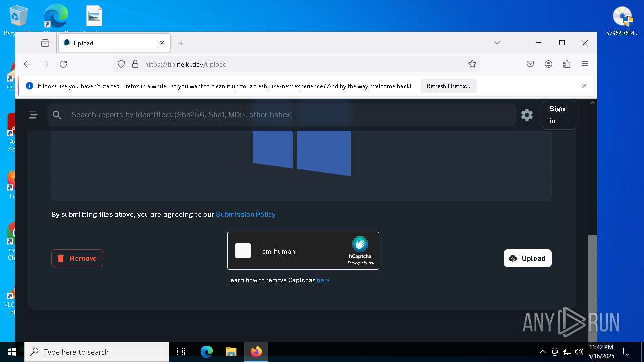Open hCaptcha Privacy link
Image resolution: width=644 pixels, height=362 pixels.
point(354,262)
